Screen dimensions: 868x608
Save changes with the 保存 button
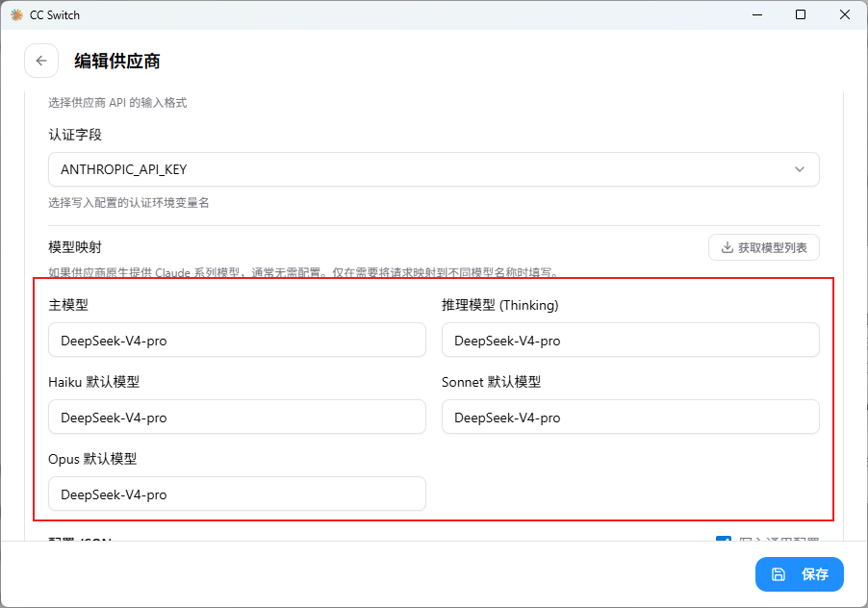(800, 574)
